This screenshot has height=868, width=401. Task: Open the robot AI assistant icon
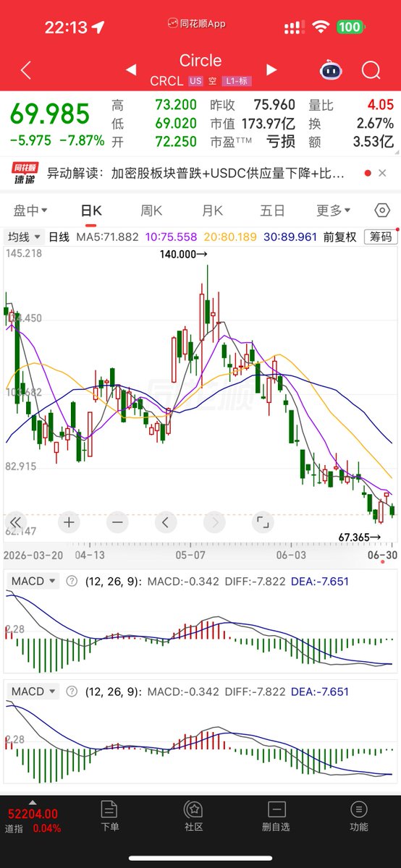point(331,71)
